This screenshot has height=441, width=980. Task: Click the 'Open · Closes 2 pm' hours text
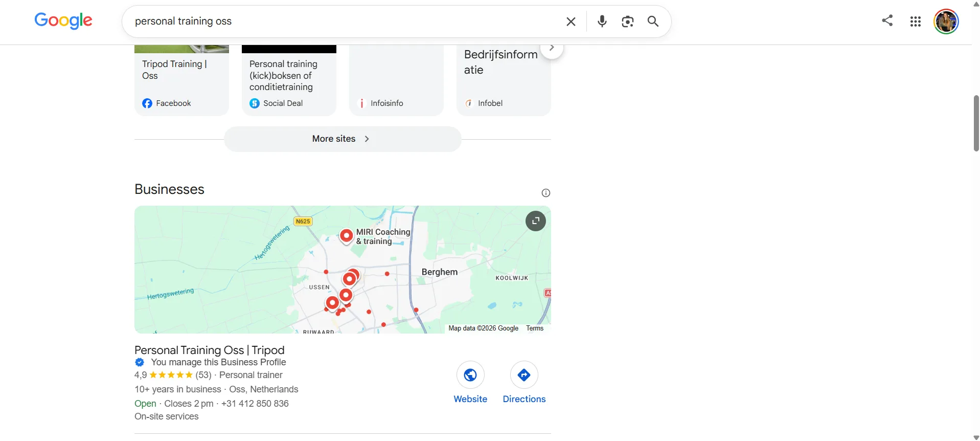pos(174,404)
